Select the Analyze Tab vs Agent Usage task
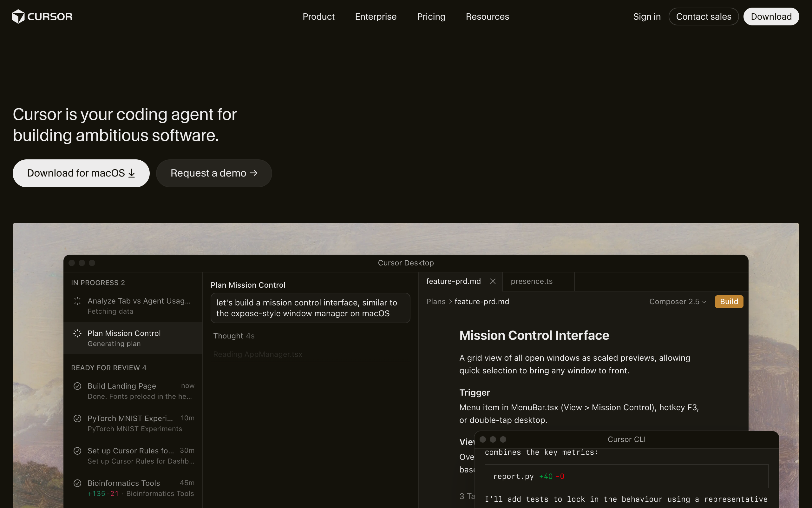The height and width of the screenshot is (508, 812). (133, 306)
